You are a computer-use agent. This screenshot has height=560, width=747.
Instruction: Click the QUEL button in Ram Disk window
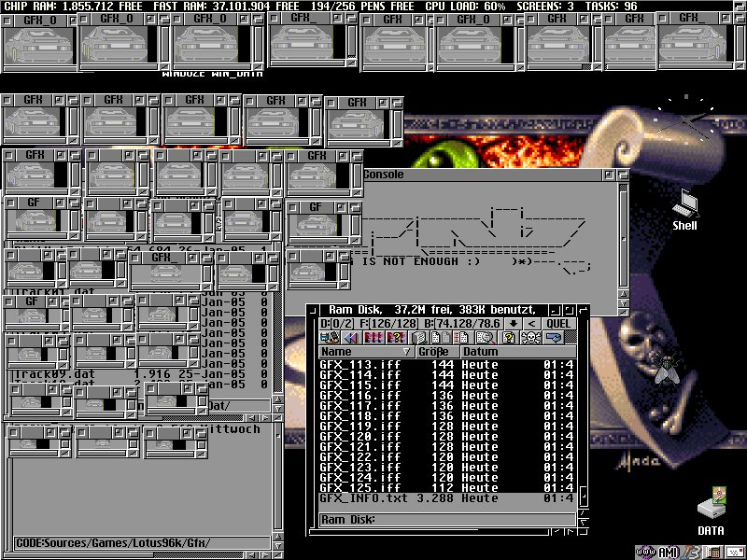pyautogui.click(x=558, y=324)
